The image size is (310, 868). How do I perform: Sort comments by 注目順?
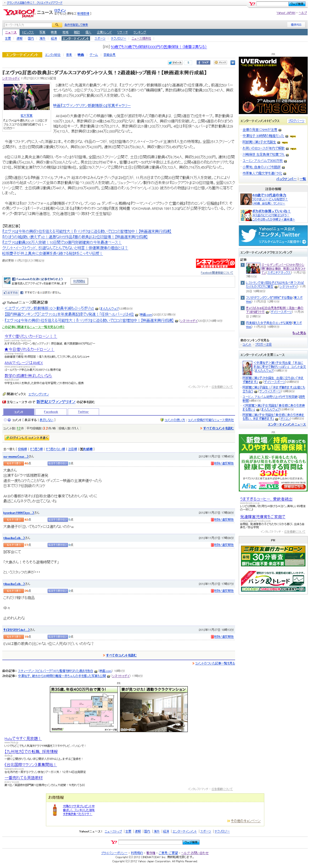click(x=72, y=449)
